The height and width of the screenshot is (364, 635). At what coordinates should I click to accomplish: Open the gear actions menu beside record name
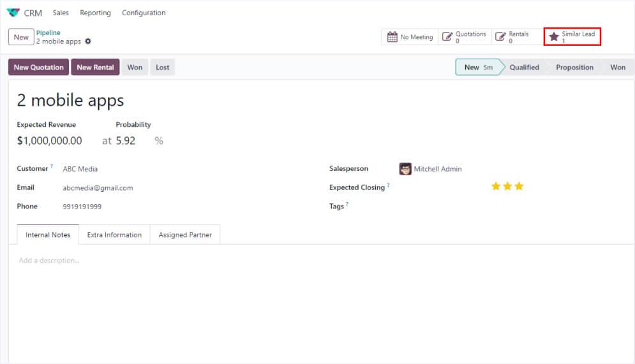pos(88,41)
